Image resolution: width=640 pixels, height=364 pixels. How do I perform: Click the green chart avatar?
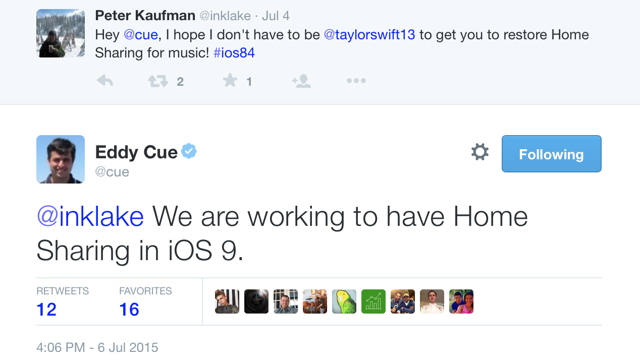374,301
